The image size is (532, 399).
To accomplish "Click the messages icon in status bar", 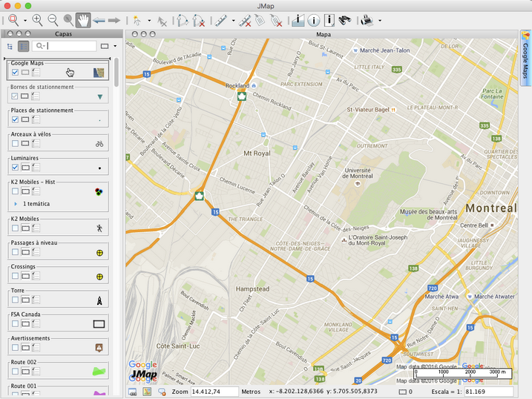I will click(x=162, y=392).
